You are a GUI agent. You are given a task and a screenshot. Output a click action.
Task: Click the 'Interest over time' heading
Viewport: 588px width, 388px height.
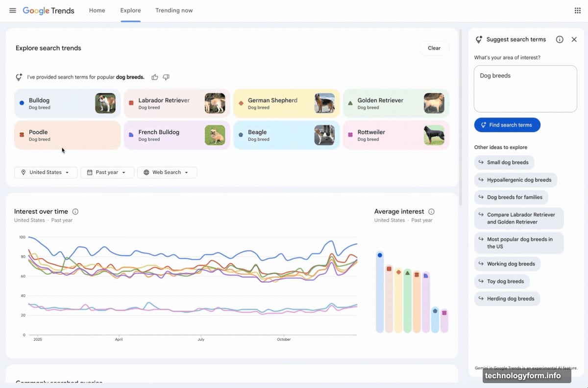41,211
